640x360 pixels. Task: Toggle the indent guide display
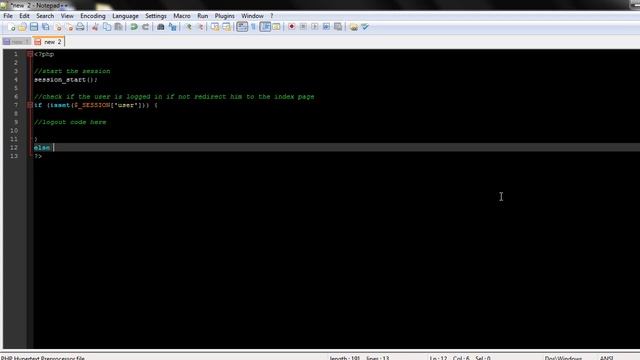pos(265,27)
